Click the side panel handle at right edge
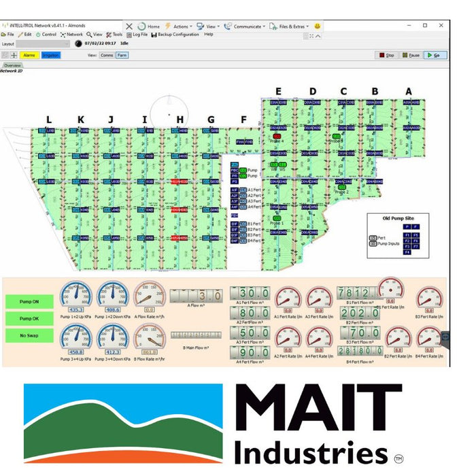Screen dimensions: 476x476 [445, 340]
